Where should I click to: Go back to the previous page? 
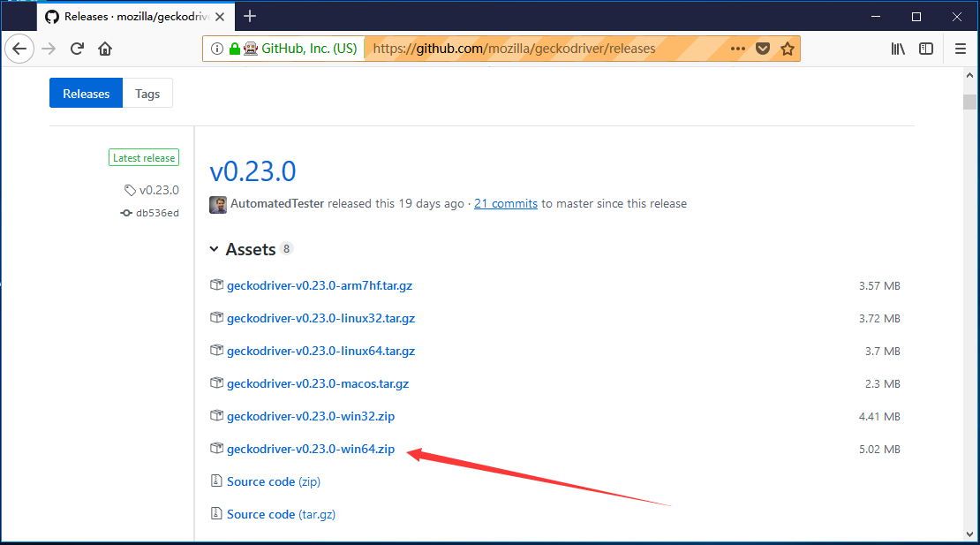point(19,49)
